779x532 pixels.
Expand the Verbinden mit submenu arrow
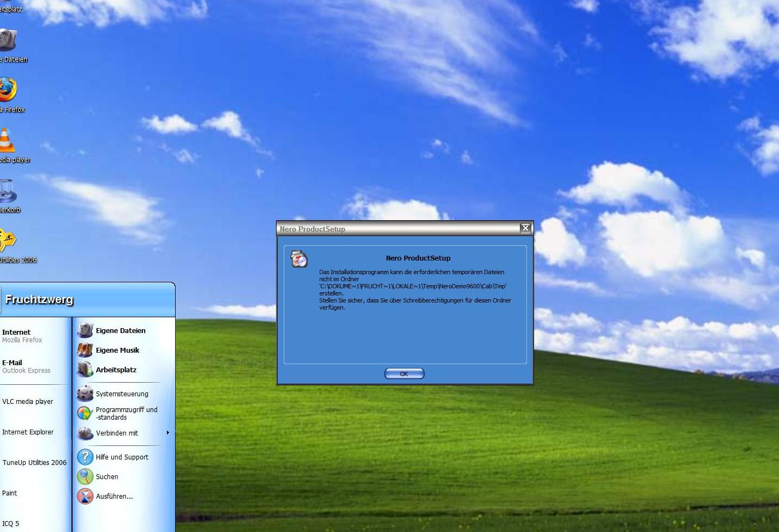(167, 433)
